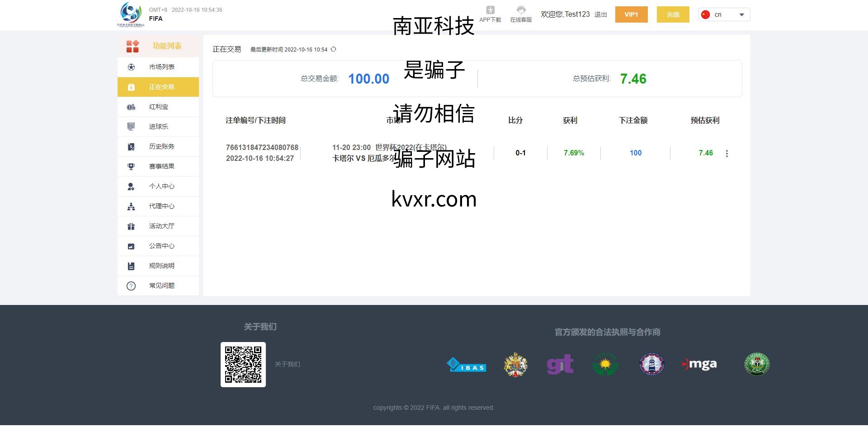Click the APP下载 download icon

[x=491, y=10]
